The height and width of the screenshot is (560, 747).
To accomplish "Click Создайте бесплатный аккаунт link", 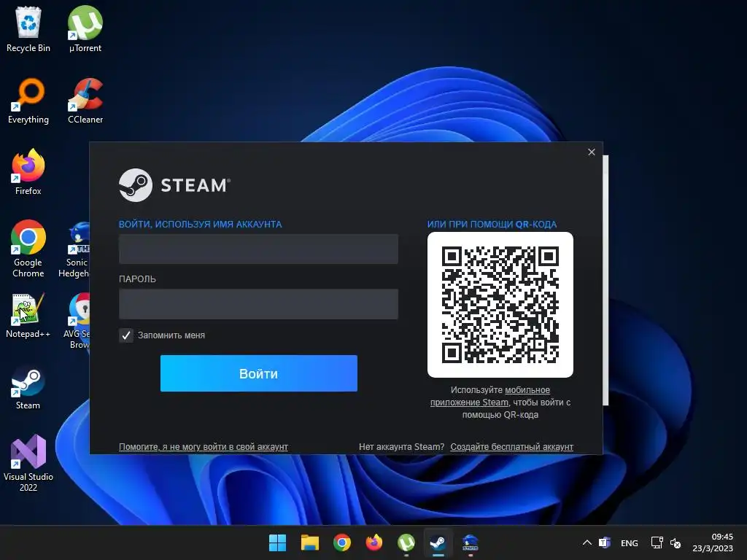I will 511,447.
